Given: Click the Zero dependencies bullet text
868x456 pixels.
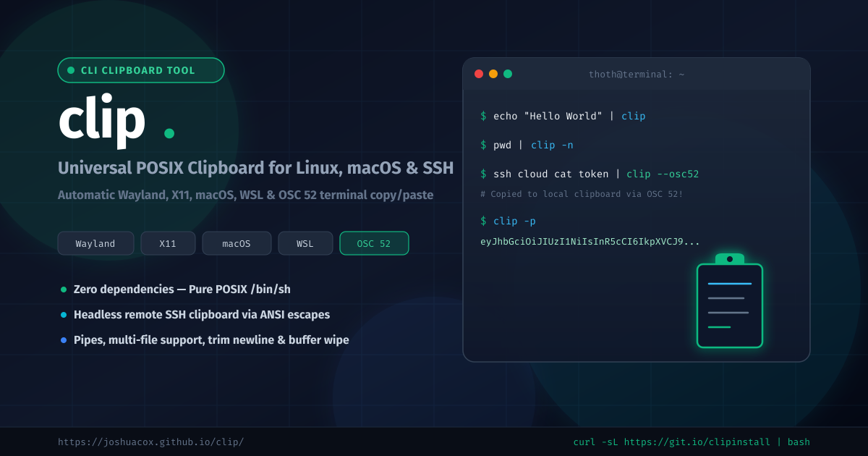Looking at the screenshot, I should (x=182, y=290).
